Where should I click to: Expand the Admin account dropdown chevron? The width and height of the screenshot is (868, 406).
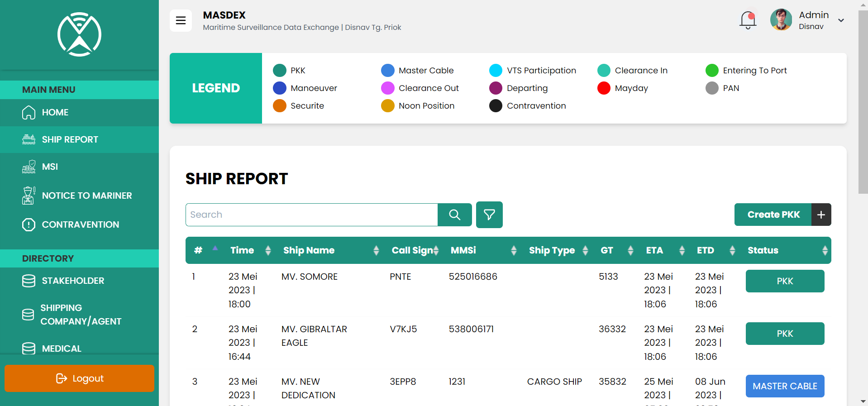tap(841, 20)
